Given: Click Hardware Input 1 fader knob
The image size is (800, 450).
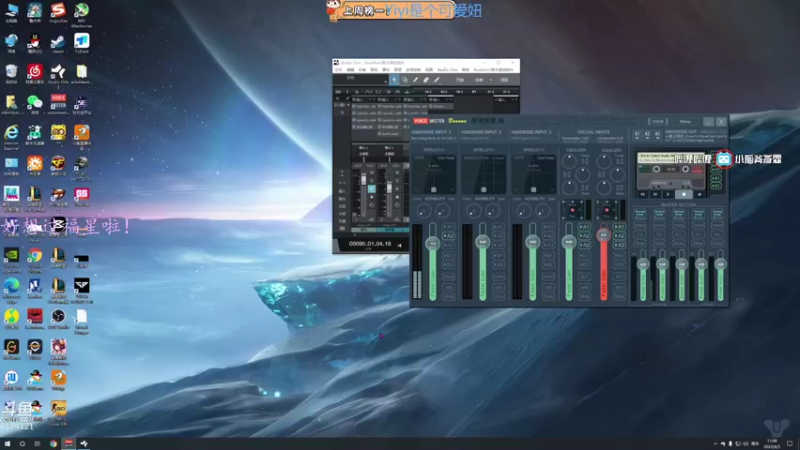Looking at the screenshot, I should click(x=433, y=243).
